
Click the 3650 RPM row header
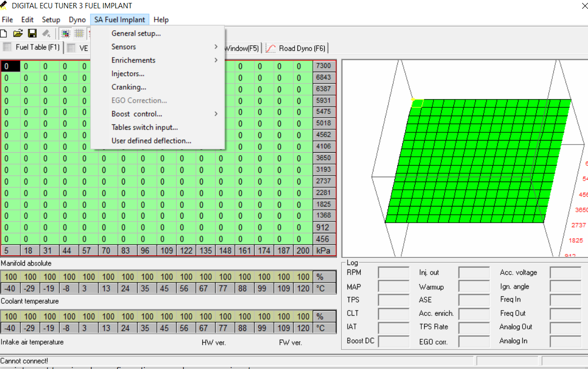pos(323,158)
